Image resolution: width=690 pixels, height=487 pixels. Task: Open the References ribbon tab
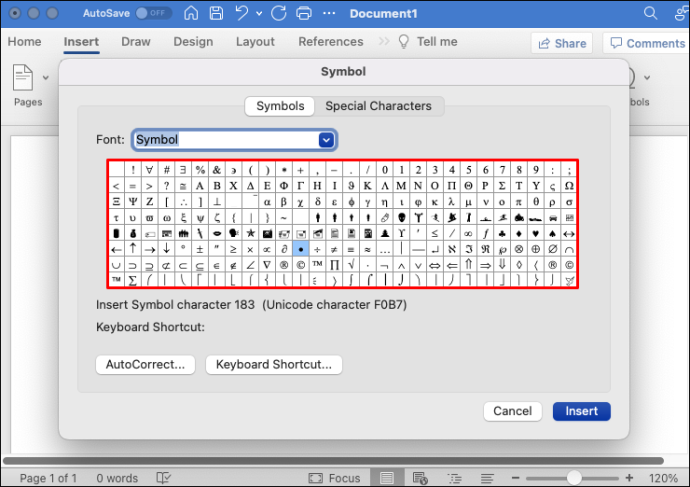pyautogui.click(x=331, y=42)
